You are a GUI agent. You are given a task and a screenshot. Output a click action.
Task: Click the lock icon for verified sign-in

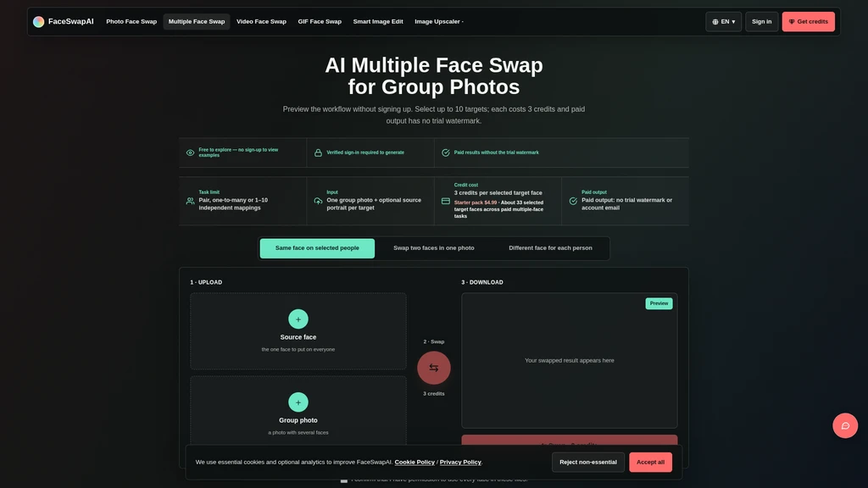click(318, 152)
